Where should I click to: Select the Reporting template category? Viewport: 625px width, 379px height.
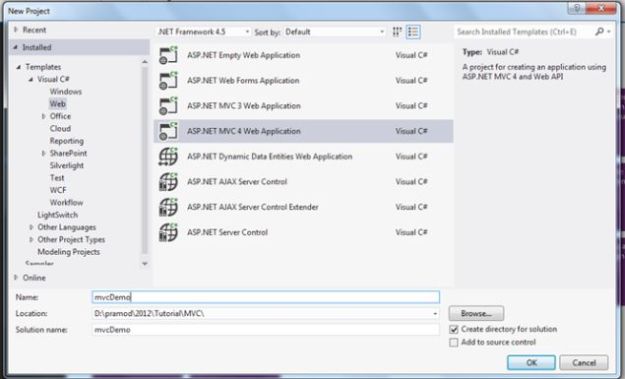(67, 141)
